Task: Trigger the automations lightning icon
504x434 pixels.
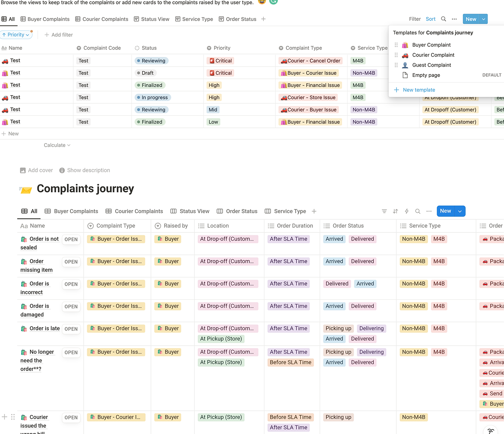Action: [x=406, y=211]
